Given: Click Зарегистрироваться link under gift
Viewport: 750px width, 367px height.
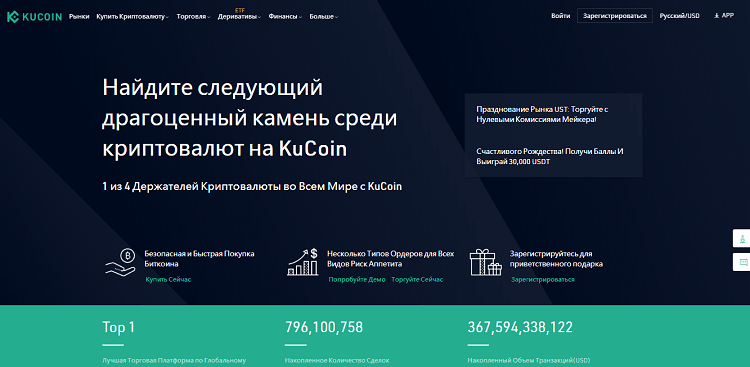Looking at the screenshot, I should point(543,279).
